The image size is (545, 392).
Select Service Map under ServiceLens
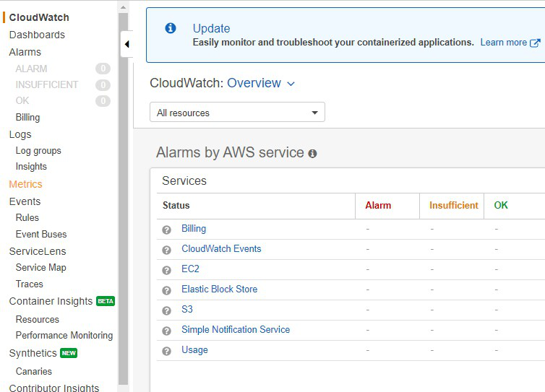(x=40, y=267)
